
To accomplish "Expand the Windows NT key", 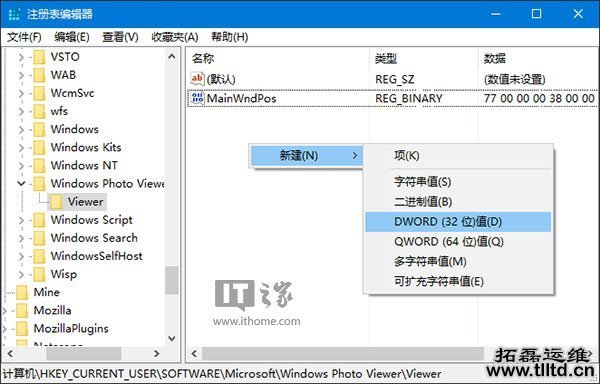I will (21, 166).
